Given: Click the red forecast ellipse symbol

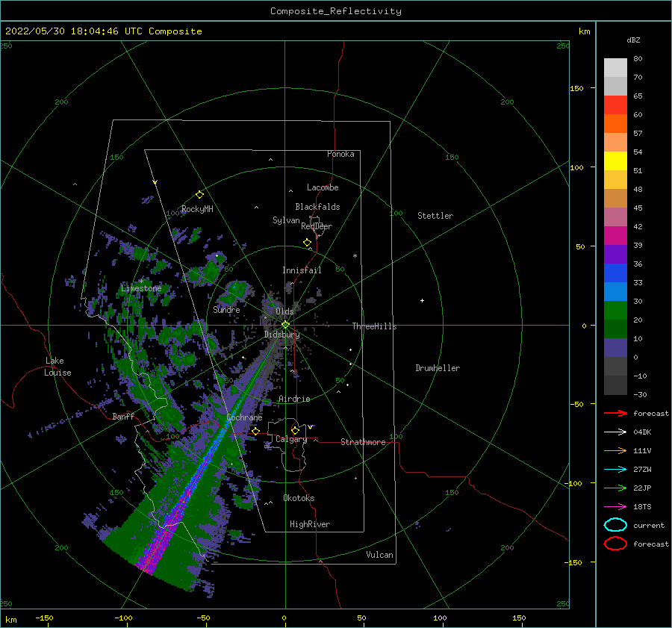Looking at the screenshot, I should tap(615, 544).
